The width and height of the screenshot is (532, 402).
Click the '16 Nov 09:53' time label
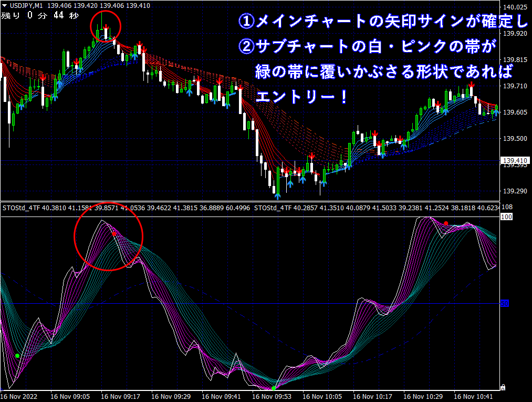(272, 396)
